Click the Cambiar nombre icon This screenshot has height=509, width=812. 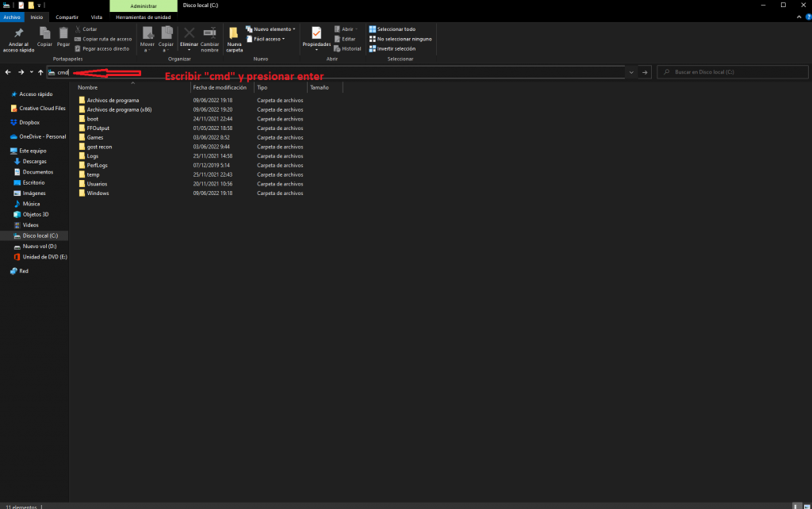209,33
